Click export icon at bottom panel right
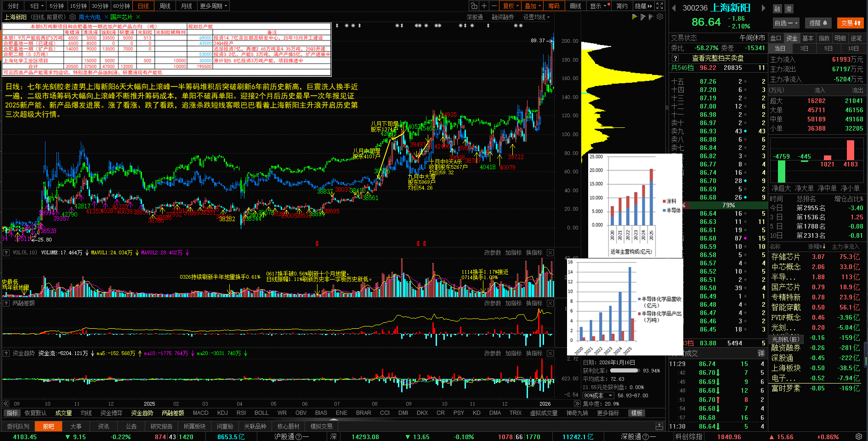The image size is (868, 441). (x=659, y=426)
